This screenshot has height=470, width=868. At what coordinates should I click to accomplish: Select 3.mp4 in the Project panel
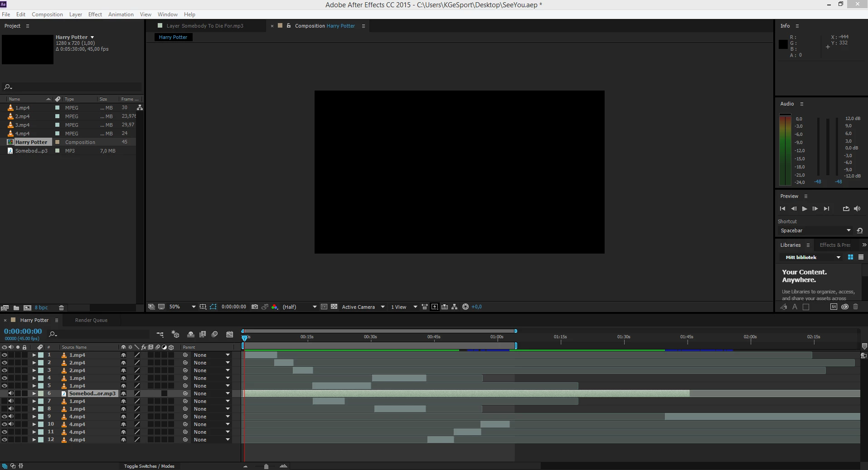[x=22, y=125]
